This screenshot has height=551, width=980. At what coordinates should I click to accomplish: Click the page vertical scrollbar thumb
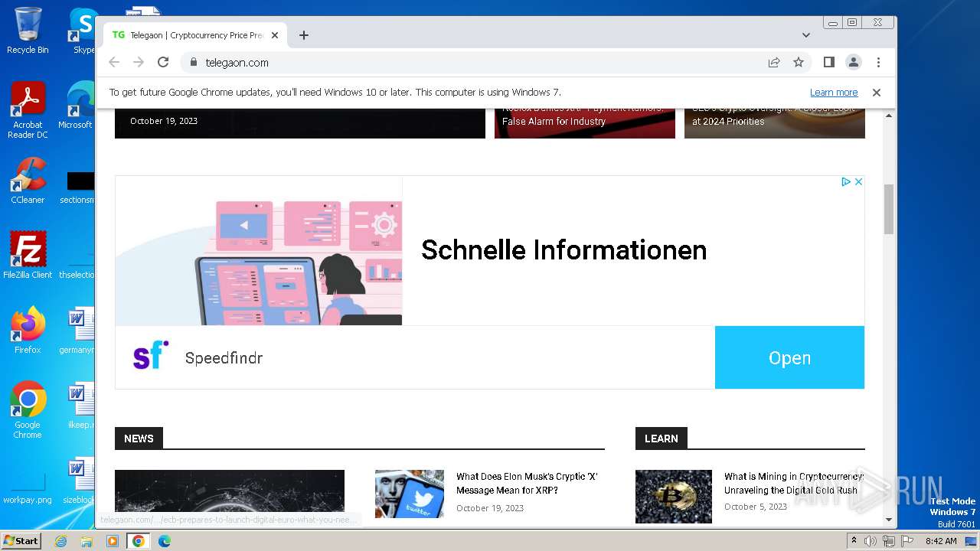click(889, 209)
